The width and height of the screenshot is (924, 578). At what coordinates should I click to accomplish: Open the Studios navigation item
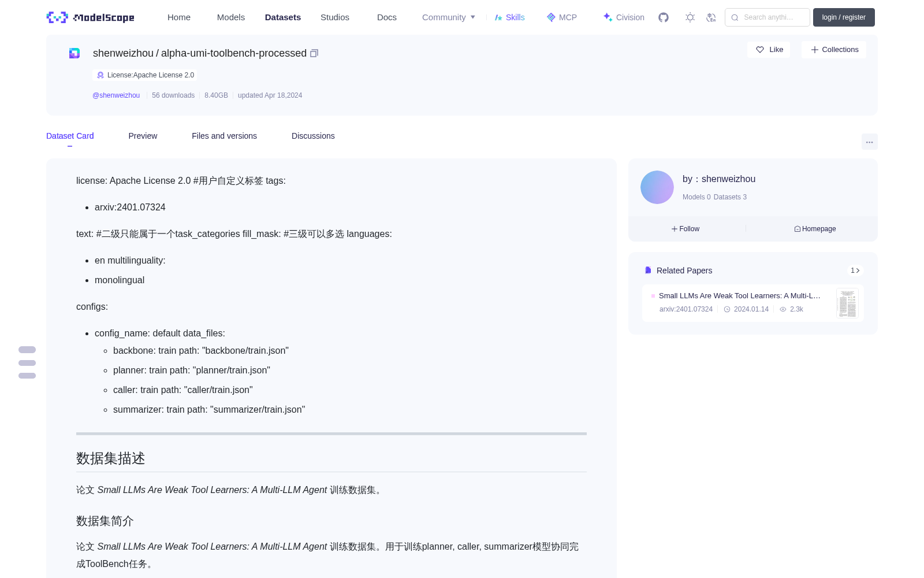[335, 17]
